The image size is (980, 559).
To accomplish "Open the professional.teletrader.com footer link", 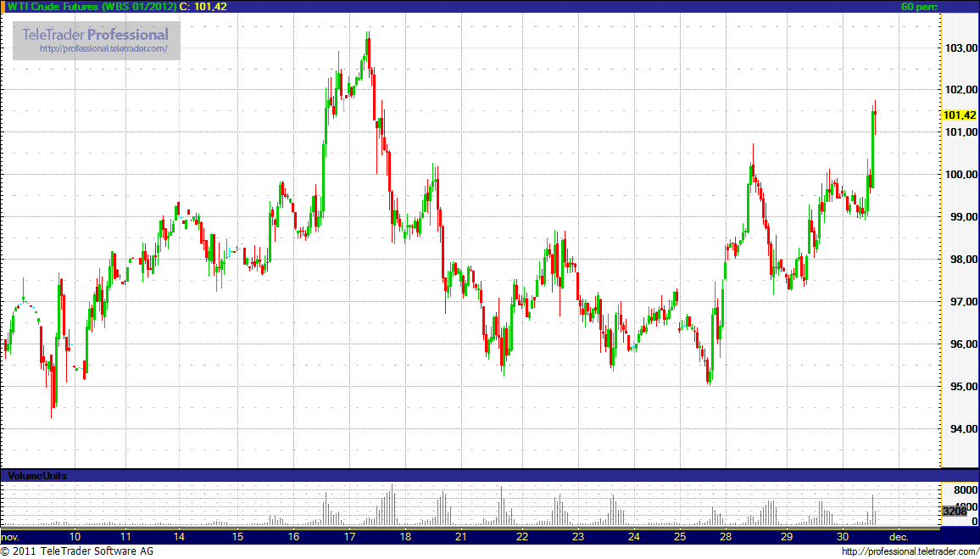I will click(x=909, y=552).
